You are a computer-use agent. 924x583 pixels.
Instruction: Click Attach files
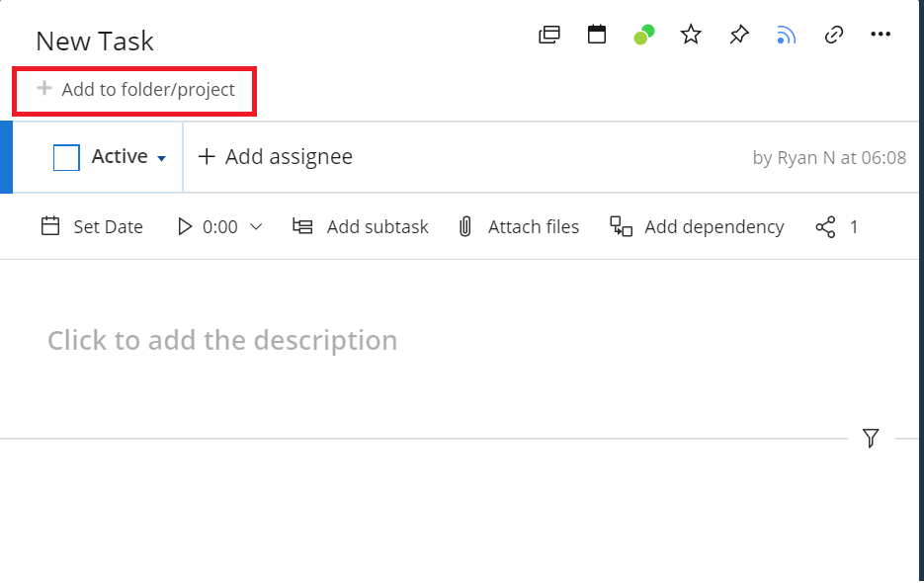click(x=519, y=227)
